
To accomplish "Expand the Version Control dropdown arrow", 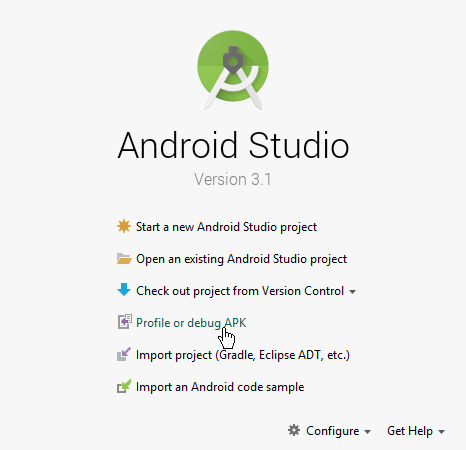I will 352,292.
